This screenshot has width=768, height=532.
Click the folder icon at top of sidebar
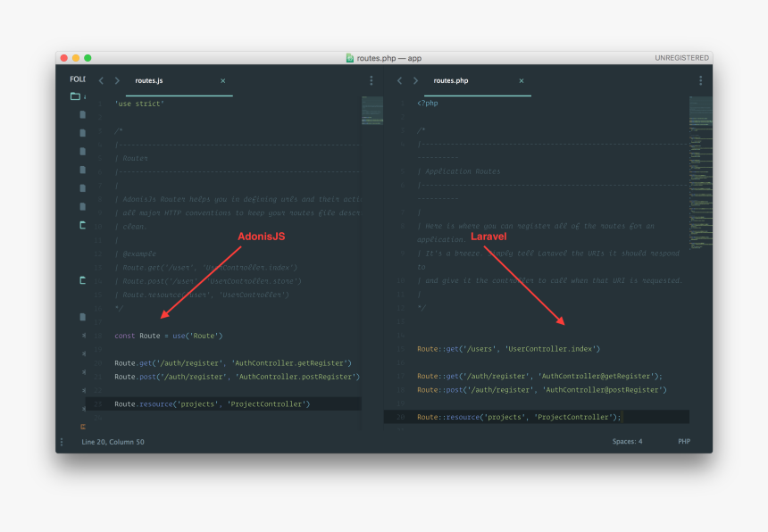(73, 96)
